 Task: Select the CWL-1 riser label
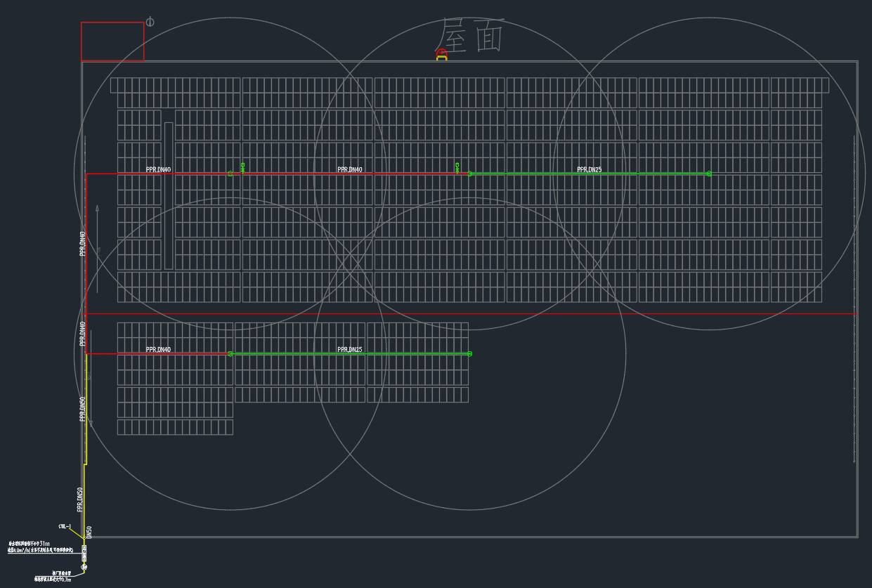point(65,526)
